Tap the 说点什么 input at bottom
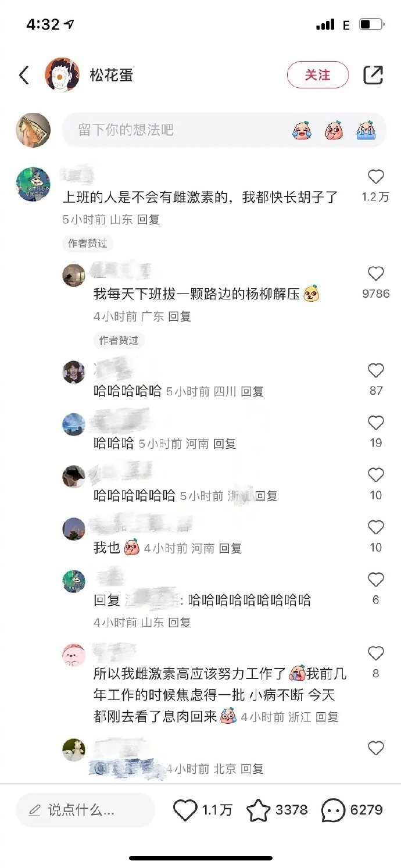Image resolution: width=401 pixels, height=868 pixels. click(85, 810)
